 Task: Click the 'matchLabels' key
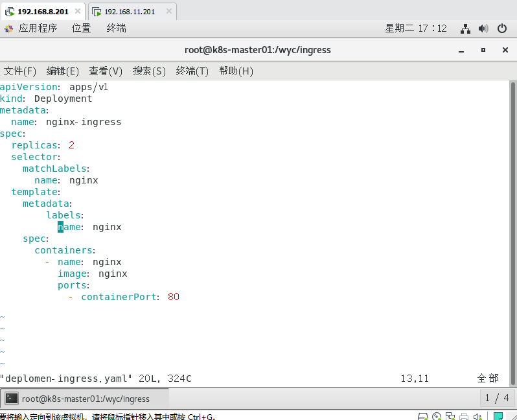(54, 169)
